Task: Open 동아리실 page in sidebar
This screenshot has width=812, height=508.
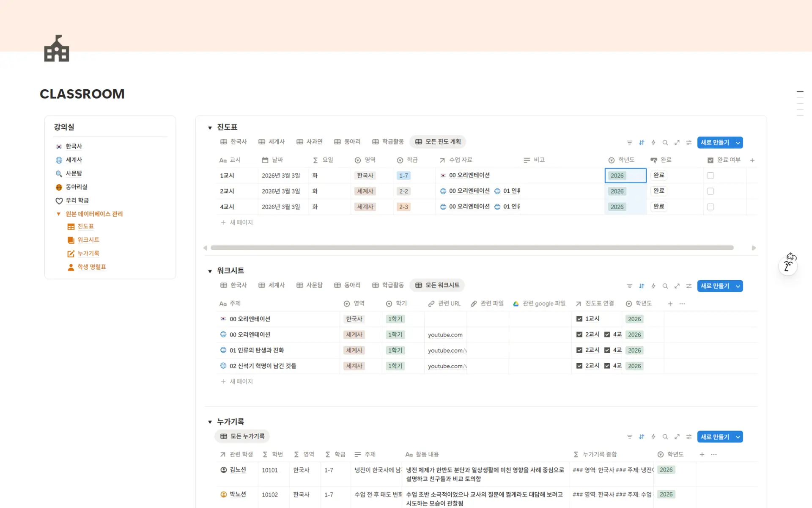Action: 76,187
